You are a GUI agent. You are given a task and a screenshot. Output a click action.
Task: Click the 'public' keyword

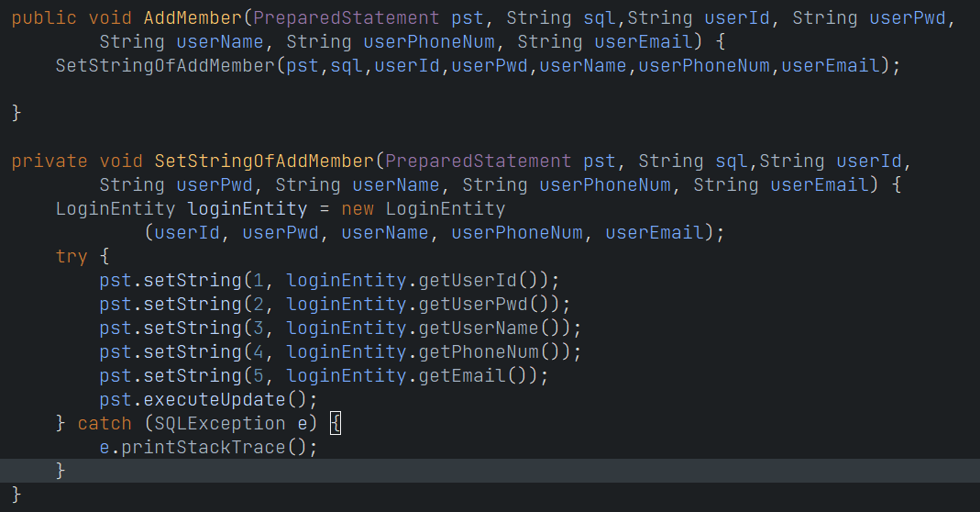pyautogui.click(x=44, y=18)
